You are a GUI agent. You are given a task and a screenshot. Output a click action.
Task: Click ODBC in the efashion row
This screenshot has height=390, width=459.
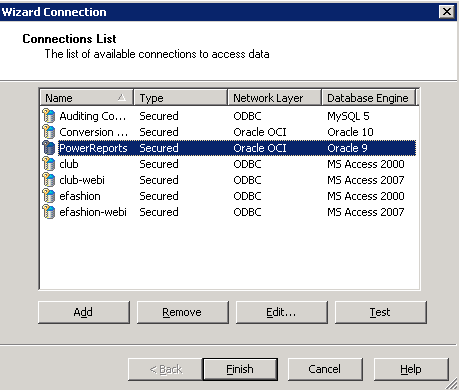tap(247, 196)
